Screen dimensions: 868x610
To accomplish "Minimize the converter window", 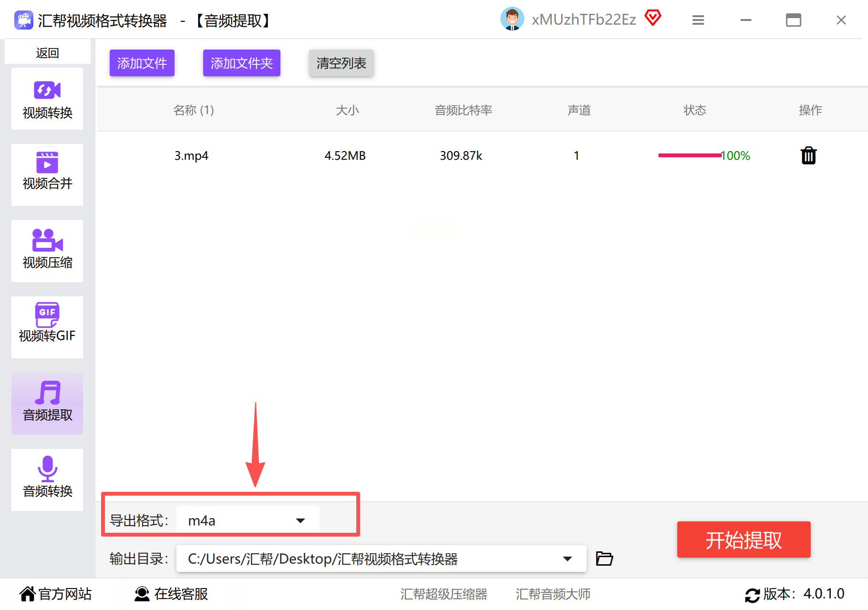I will click(x=746, y=20).
